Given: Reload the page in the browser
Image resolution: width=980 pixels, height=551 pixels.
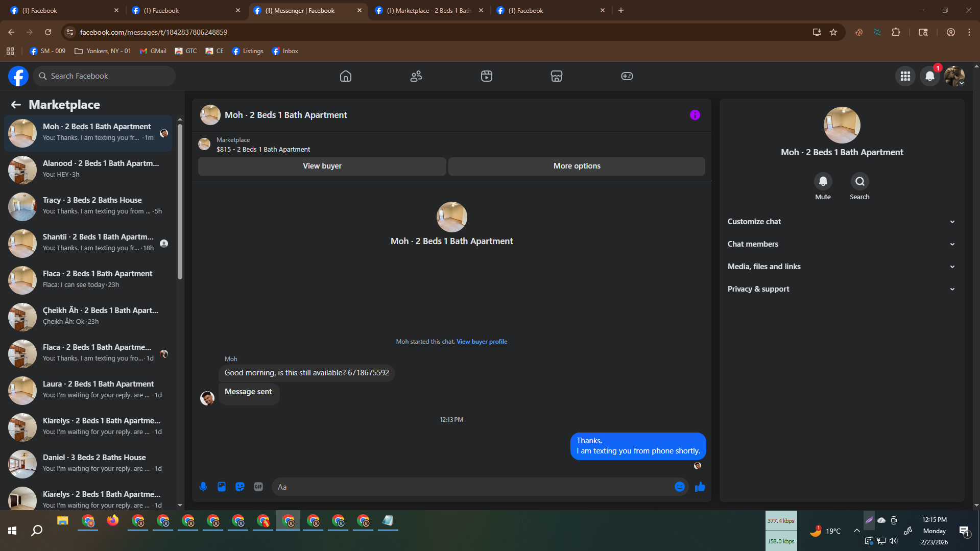Looking at the screenshot, I should coord(48,32).
